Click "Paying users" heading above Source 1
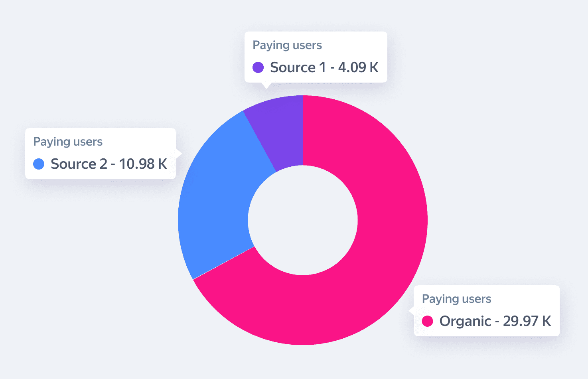The image size is (588, 379). pyautogui.click(x=287, y=45)
